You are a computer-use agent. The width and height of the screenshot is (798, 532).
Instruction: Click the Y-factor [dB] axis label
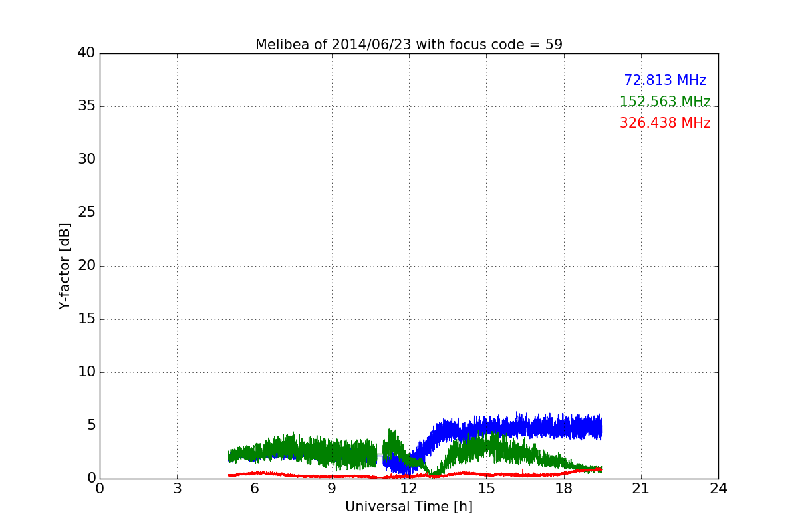[65, 266]
